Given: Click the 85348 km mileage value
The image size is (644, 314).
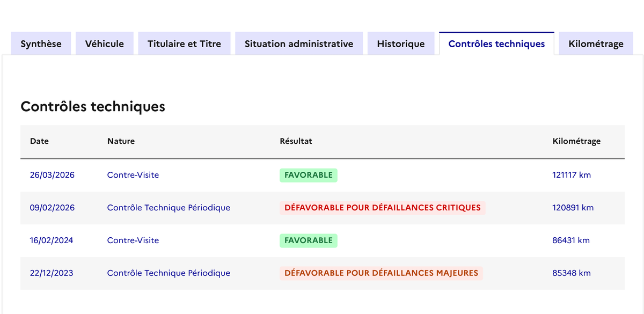Looking at the screenshot, I should (571, 273).
